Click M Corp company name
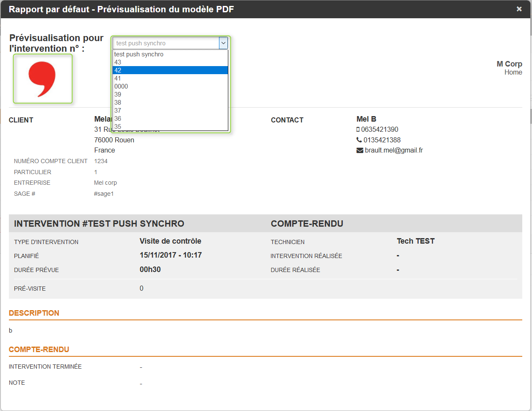532x411 pixels. click(510, 64)
